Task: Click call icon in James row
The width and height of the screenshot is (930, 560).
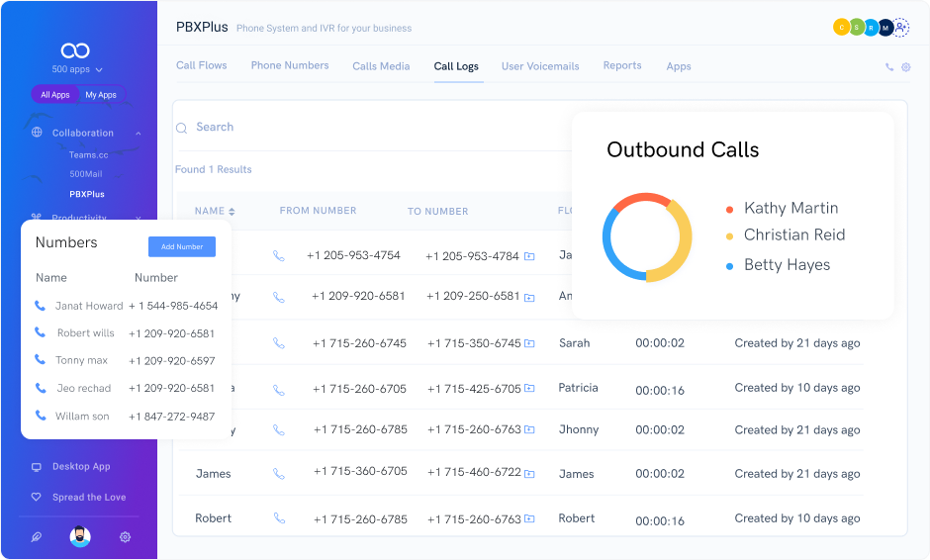Action: [279, 474]
